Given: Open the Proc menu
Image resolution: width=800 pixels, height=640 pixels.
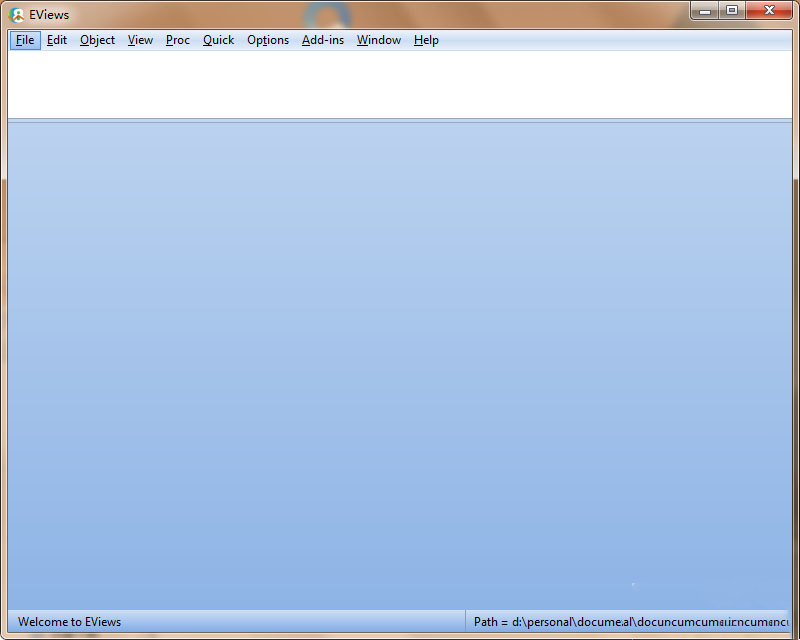Looking at the screenshot, I should coord(177,40).
